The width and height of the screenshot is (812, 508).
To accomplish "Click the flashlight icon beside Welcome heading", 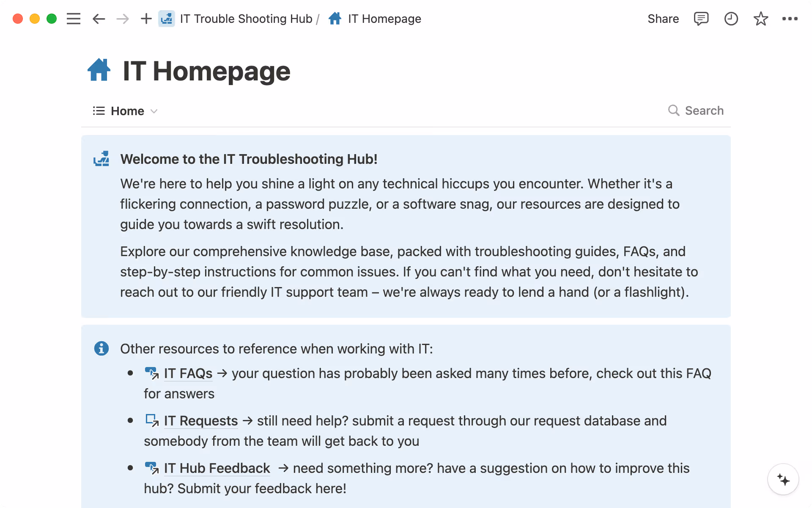I will pos(101,159).
